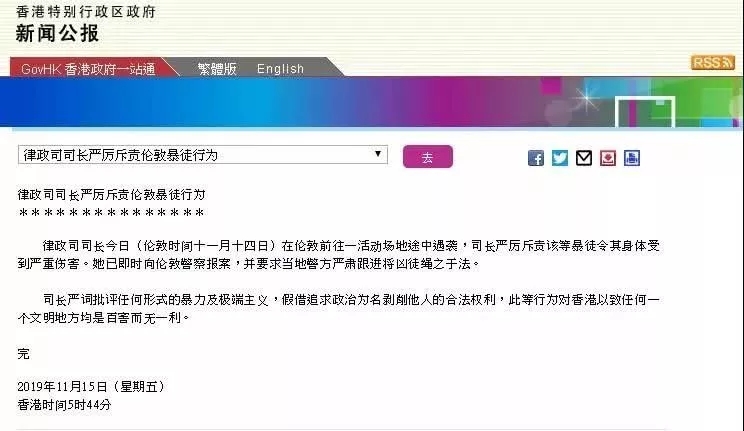
Task: Click the email envelope icon
Action: point(584,158)
